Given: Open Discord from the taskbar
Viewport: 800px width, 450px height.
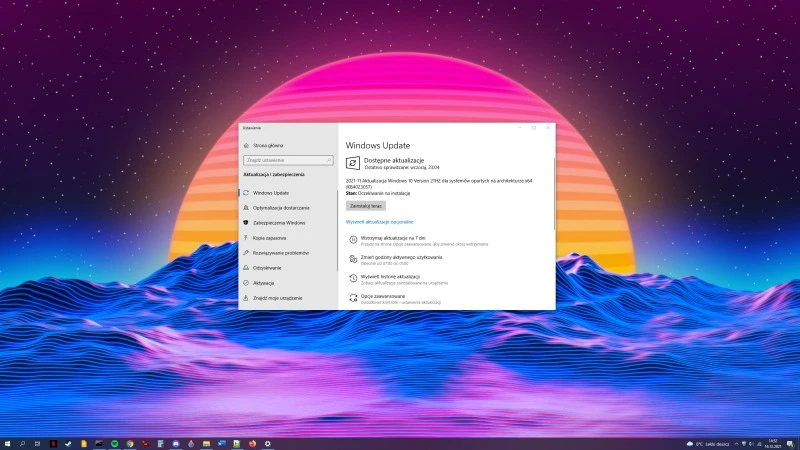Looking at the screenshot, I should pos(176,444).
